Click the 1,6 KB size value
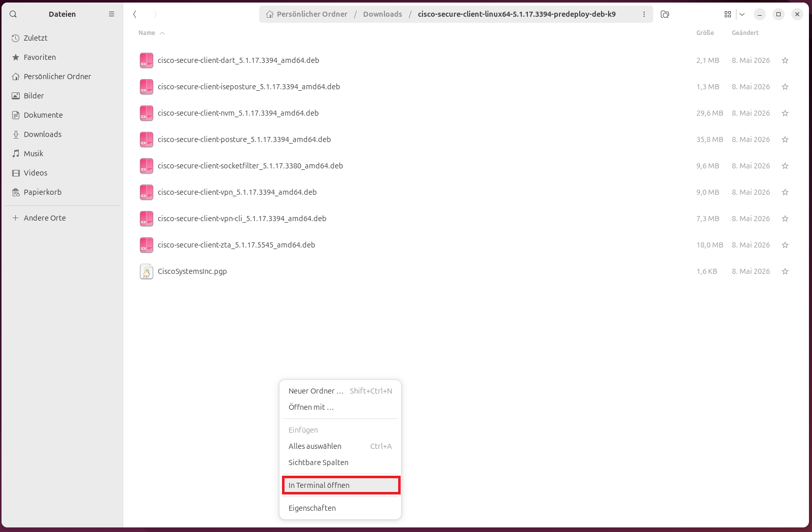The image size is (812, 532). [x=707, y=271]
